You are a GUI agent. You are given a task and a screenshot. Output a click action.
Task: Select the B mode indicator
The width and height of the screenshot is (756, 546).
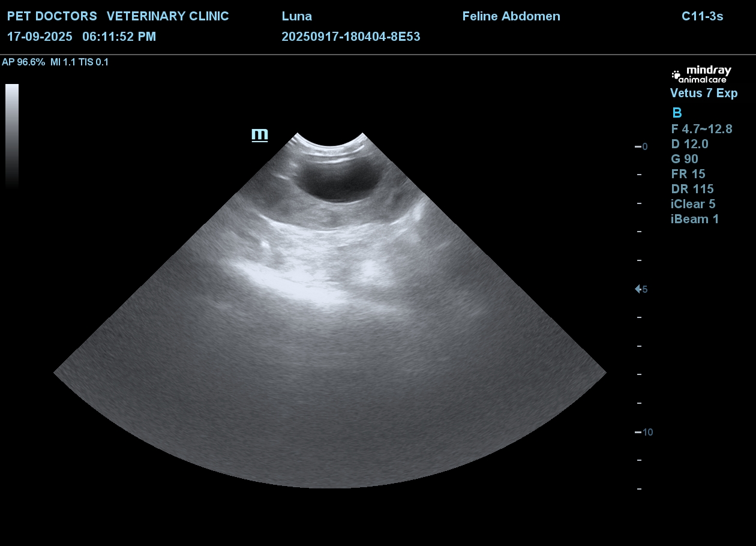[677, 113]
